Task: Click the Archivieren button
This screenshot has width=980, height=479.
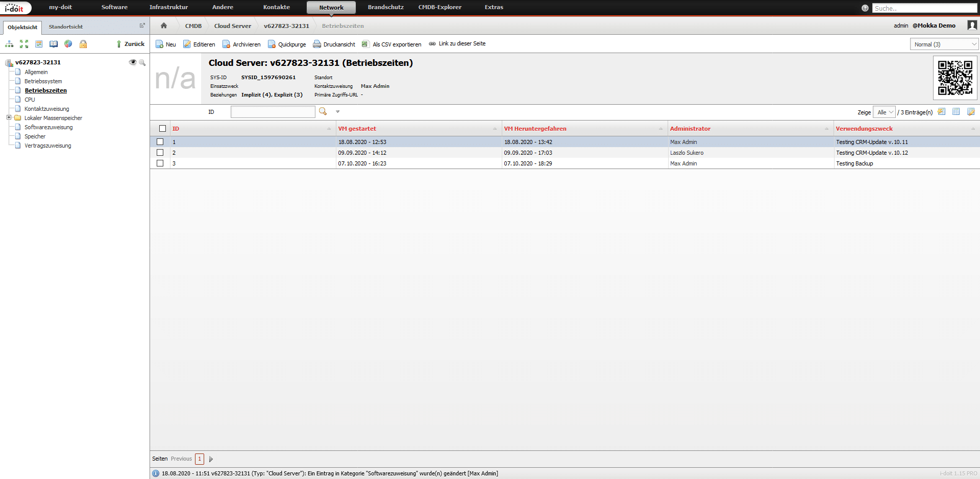Action: coord(241,44)
